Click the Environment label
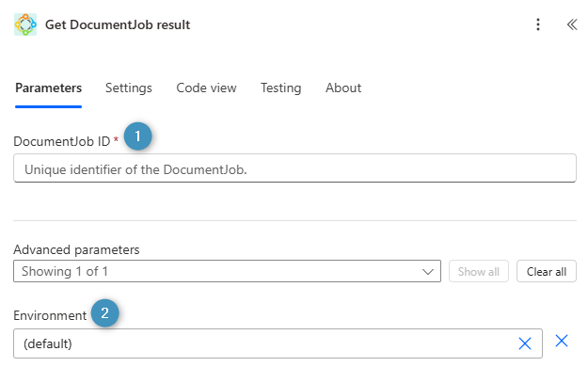588x367 pixels. point(50,315)
